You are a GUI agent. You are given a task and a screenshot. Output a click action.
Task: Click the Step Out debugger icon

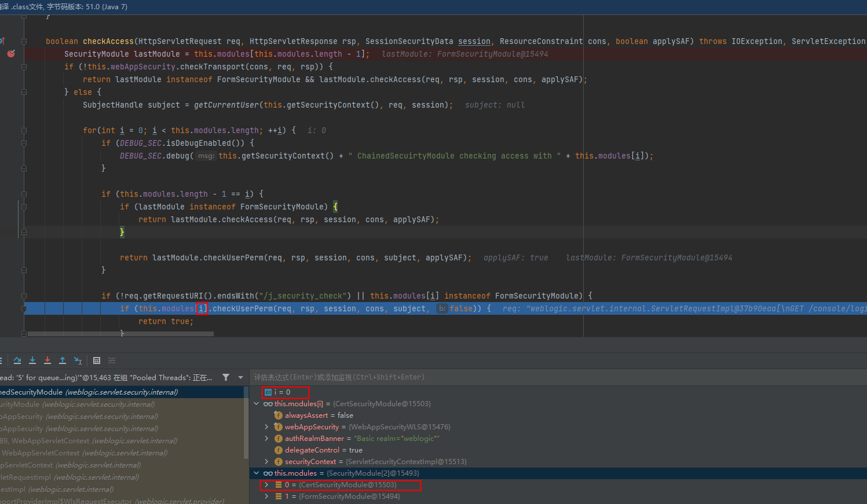pyautogui.click(x=63, y=360)
